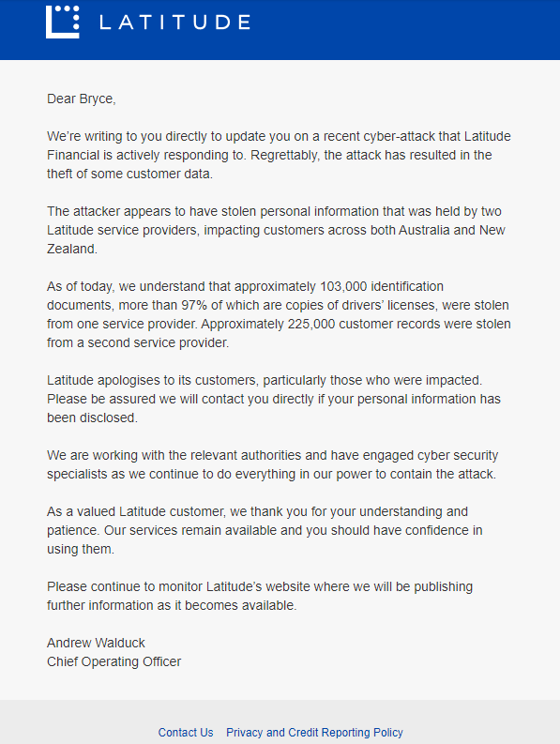Click the "Chief Operating Officer" title line
The height and width of the screenshot is (744, 560).
(x=114, y=661)
